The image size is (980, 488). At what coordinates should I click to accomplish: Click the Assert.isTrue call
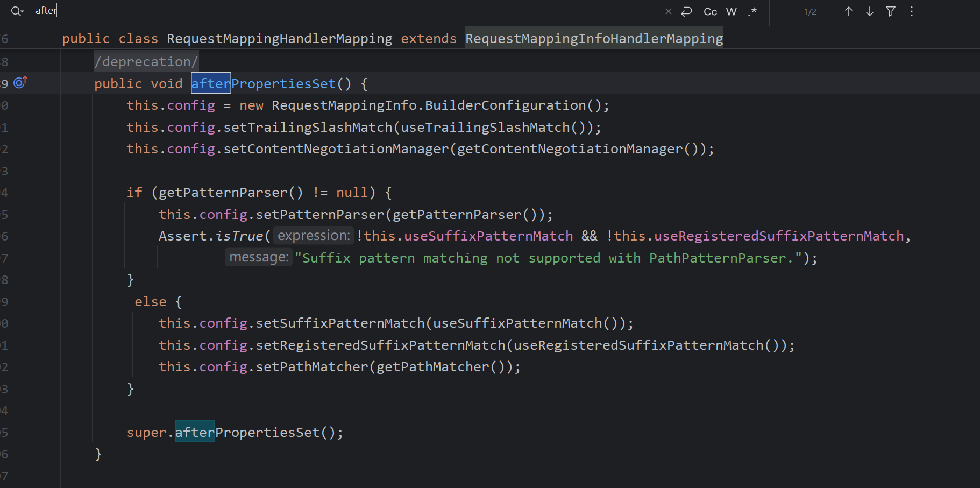point(211,236)
